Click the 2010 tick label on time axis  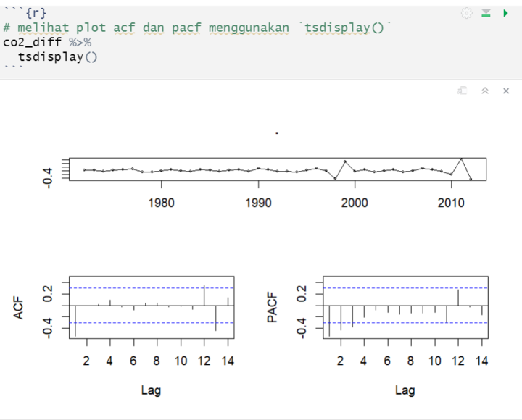452,203
